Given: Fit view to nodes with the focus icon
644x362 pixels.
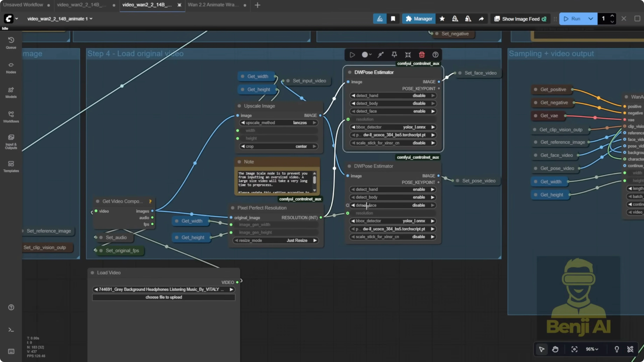Looking at the screenshot, I should coord(575,349).
